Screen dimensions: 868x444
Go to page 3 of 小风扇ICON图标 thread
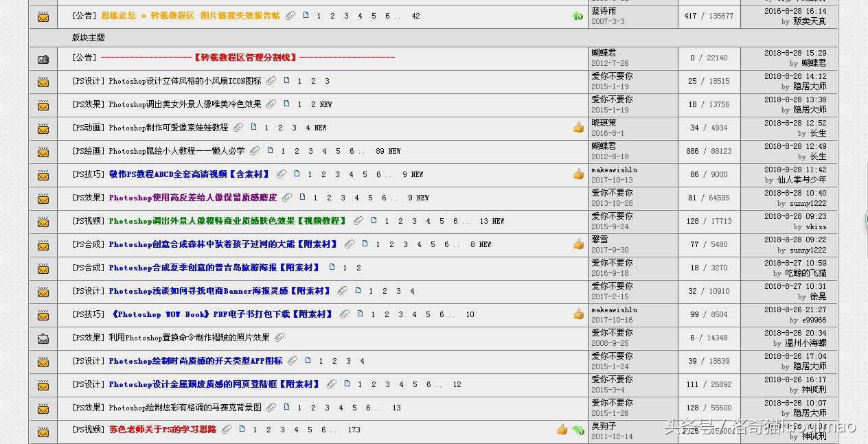pyautogui.click(x=327, y=81)
